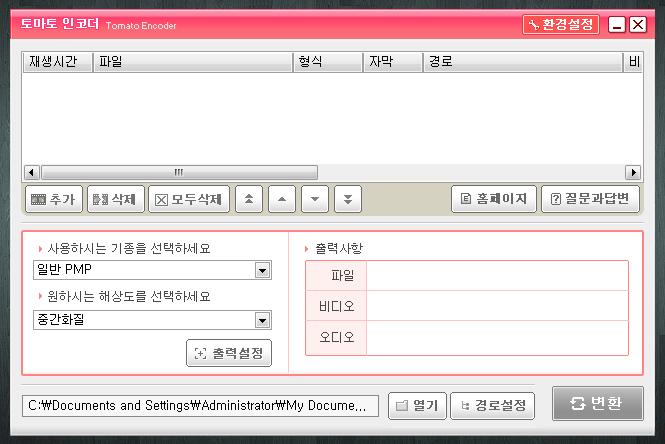
Task: Click 모두삭제 to clear the list
Action: pos(189,199)
